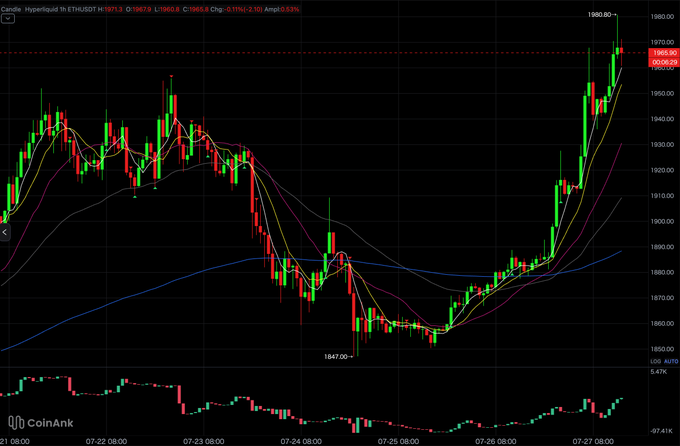This screenshot has width=680, height=446.
Task: Toggle LOG price scale
Action: [x=655, y=361]
